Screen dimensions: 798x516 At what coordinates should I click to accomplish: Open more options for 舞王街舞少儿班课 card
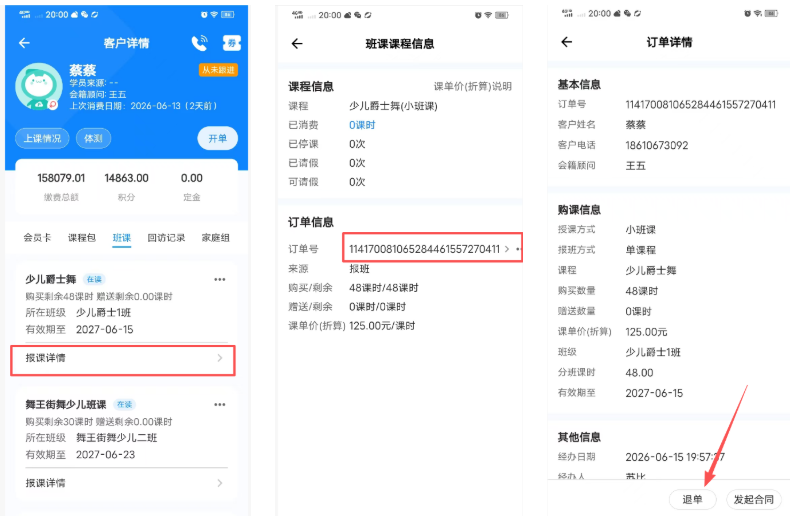click(220, 405)
